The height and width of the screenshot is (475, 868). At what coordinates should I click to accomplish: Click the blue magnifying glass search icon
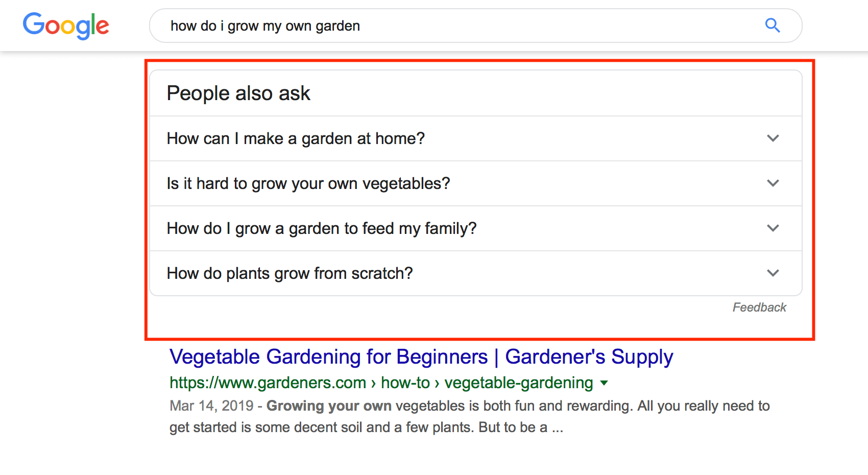[x=772, y=25]
